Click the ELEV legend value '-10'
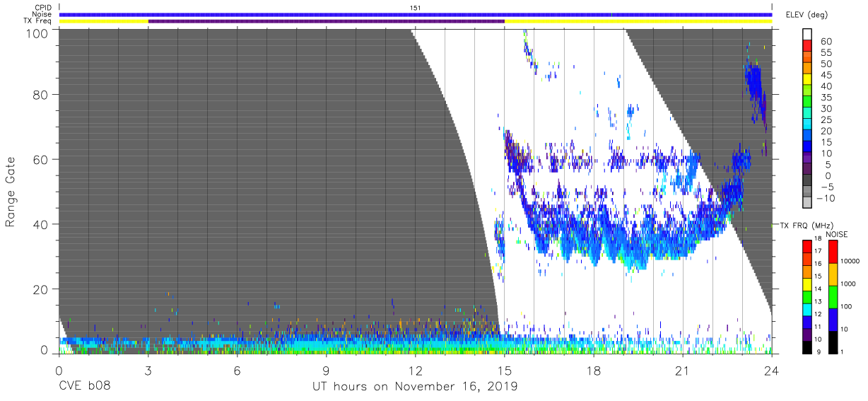 [824, 198]
